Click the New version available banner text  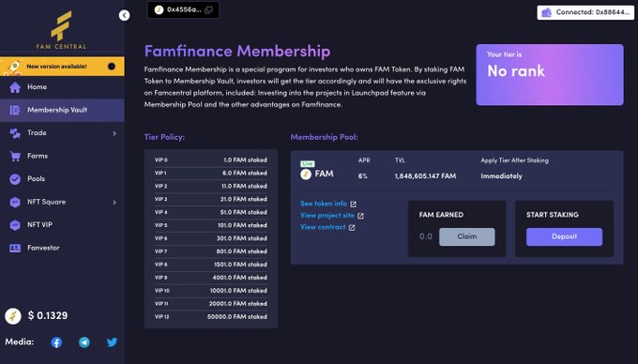[x=56, y=67]
